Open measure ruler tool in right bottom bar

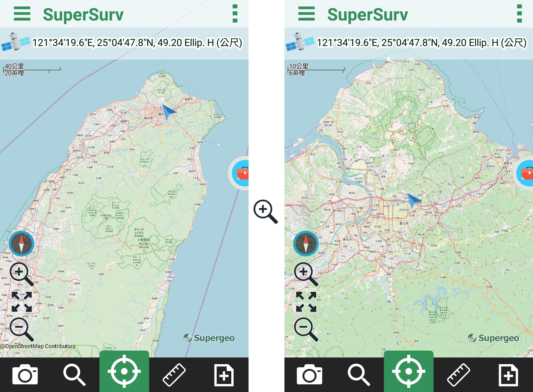(458, 375)
